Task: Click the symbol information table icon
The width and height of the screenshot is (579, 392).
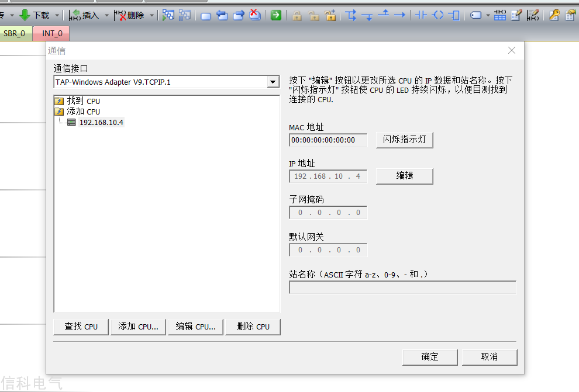Action: coord(500,15)
